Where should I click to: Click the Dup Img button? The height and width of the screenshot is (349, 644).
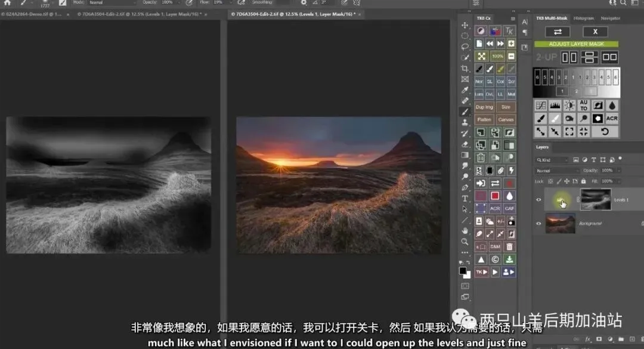coord(484,107)
